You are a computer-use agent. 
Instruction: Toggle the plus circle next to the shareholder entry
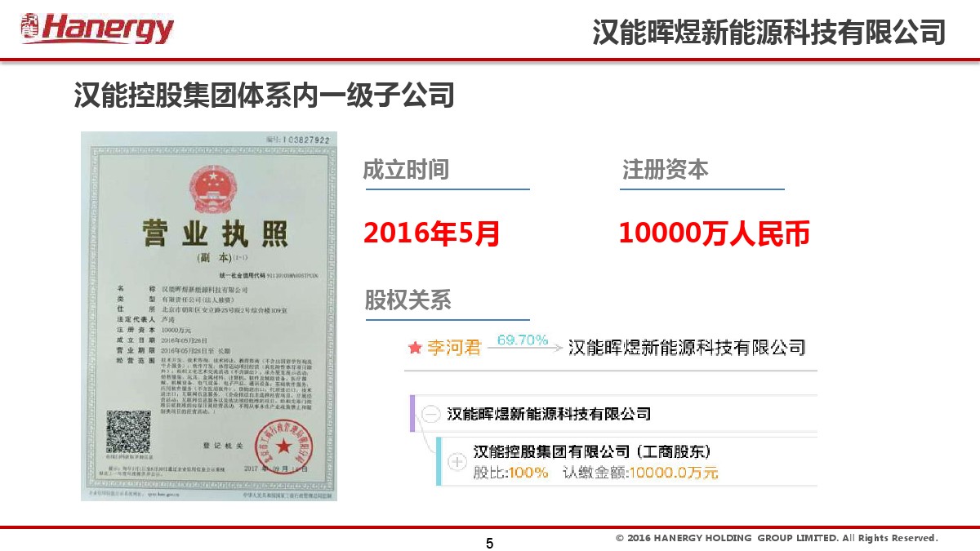[x=458, y=460]
